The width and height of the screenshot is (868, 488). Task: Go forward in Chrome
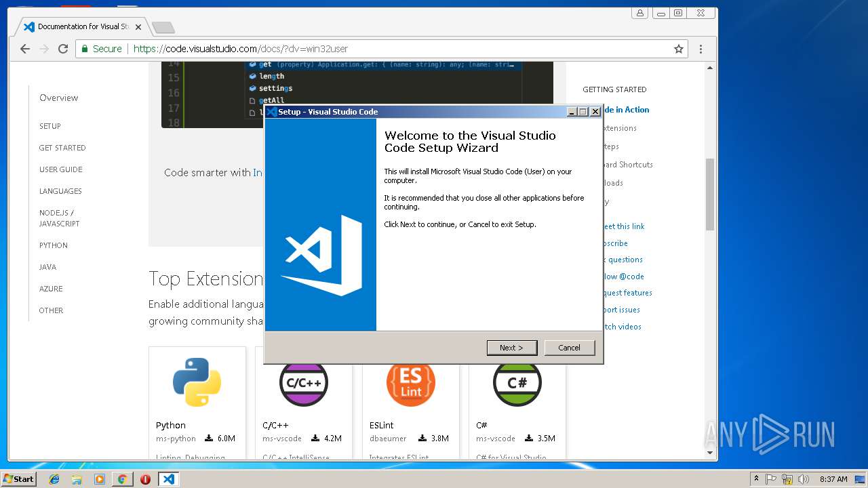tap(44, 49)
